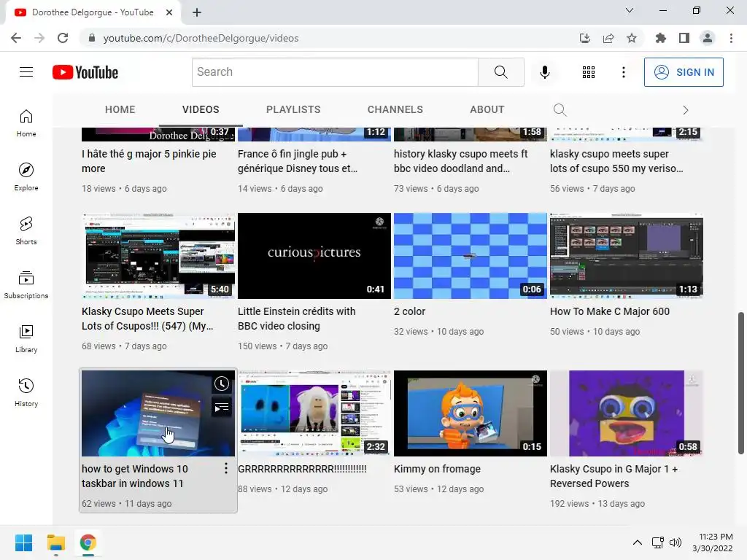Open the ABOUT tab

coord(487,109)
